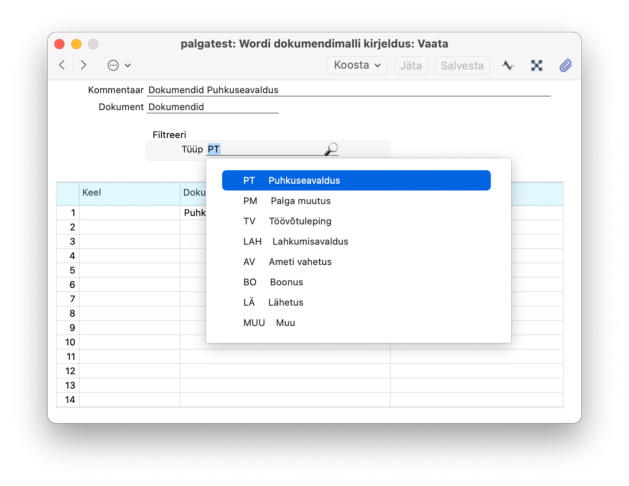Select row number 5
Screen dimensions: 629x486
69,270
